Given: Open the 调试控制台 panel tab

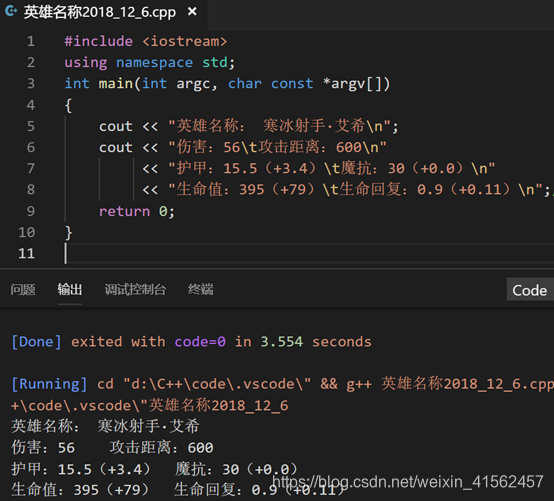Looking at the screenshot, I should tap(135, 290).
